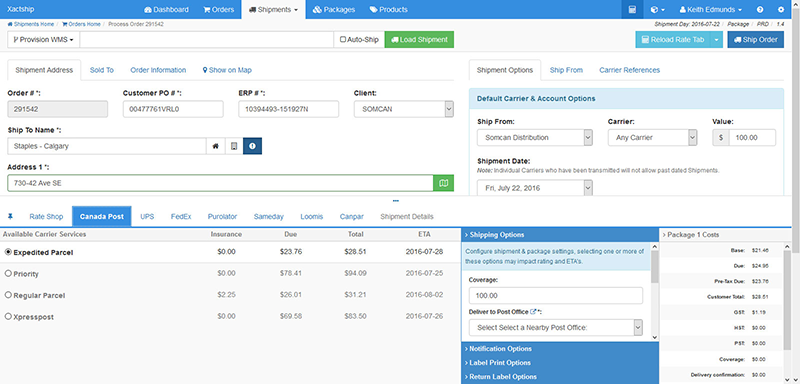This screenshot has height=384, width=800.
Task: Open the Keith Edmunds user menu
Action: coord(711,9)
